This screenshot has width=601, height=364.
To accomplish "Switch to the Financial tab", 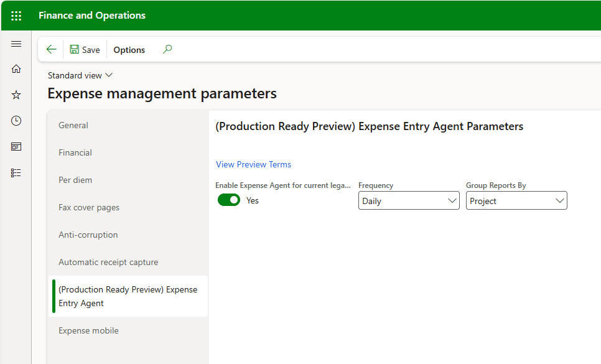I will (75, 152).
